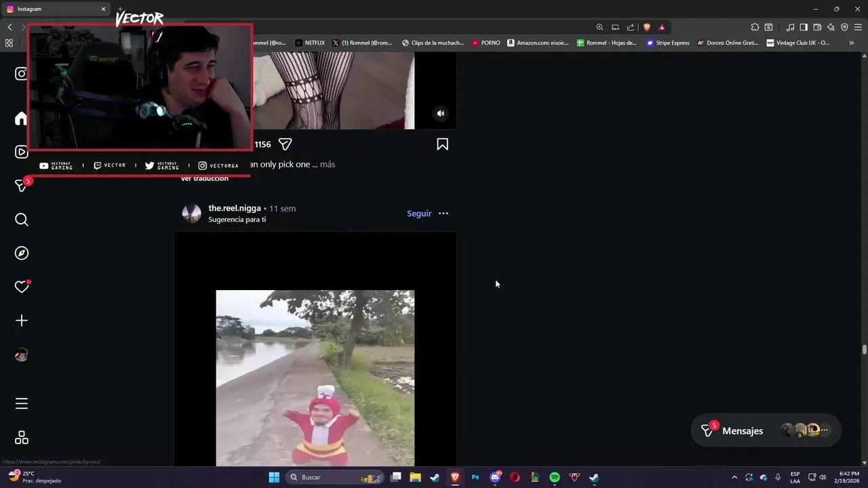This screenshot has width=868, height=488.
Task: Open 'Clips de la muchach...' bookmark
Action: click(433, 43)
